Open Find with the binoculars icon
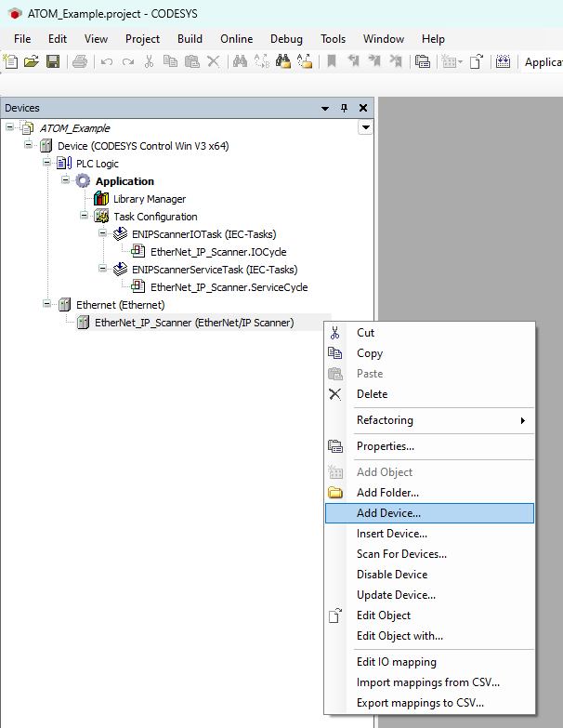 click(x=240, y=61)
